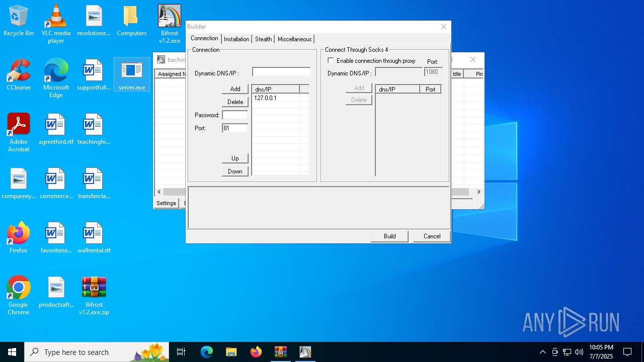
Task: Open the Recycle Bin desktop icon
Action: pos(19,21)
